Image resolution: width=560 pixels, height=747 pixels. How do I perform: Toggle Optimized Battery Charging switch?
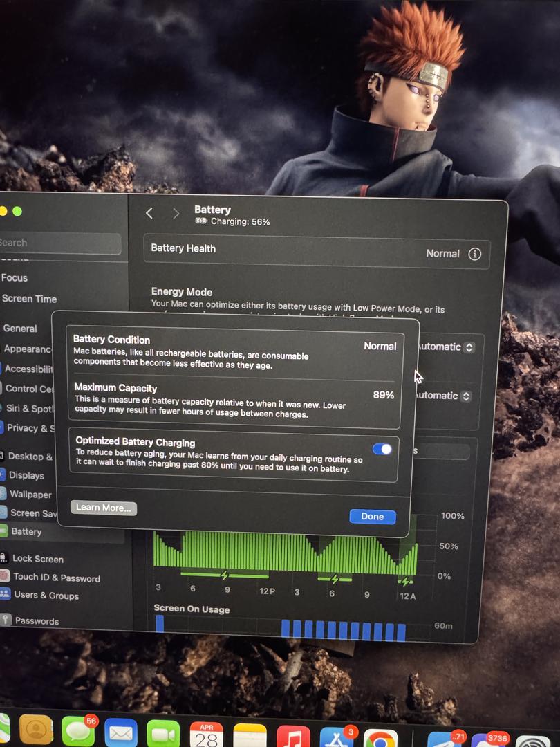tap(382, 449)
